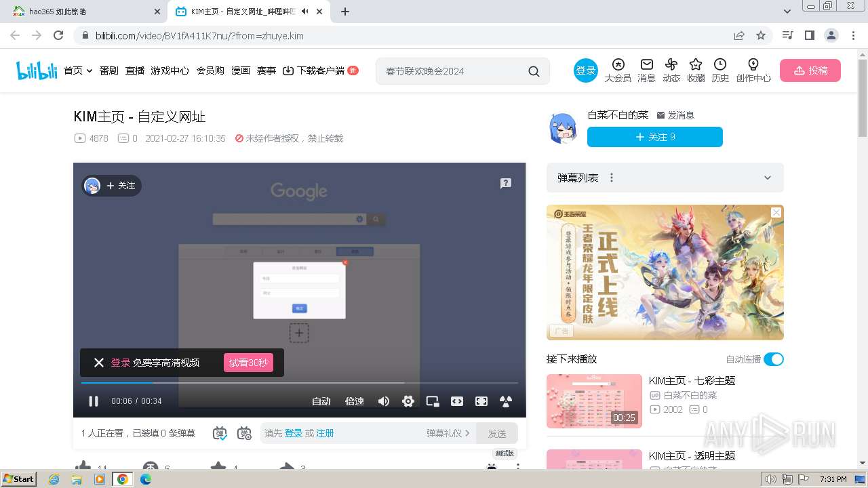Pause the video playback
The width and height of the screenshot is (868, 488).
coord(94,401)
